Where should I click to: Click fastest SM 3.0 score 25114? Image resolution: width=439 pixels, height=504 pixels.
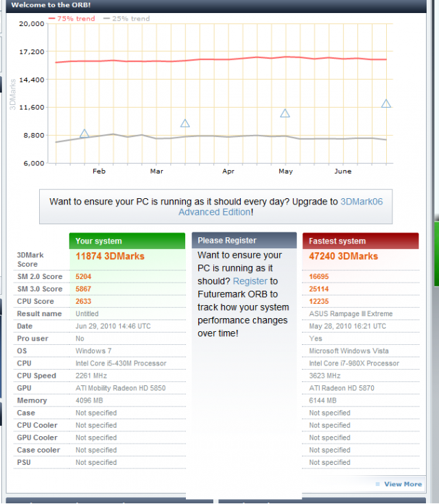pyautogui.click(x=319, y=289)
